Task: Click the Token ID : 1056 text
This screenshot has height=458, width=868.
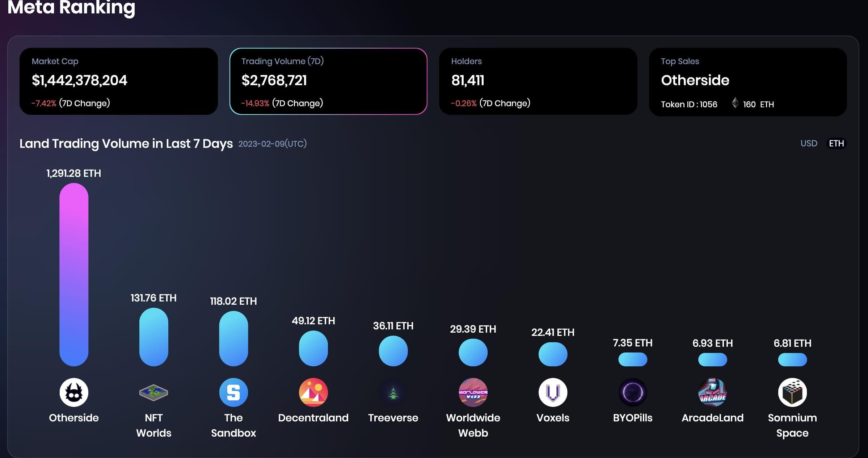Action: [x=689, y=104]
